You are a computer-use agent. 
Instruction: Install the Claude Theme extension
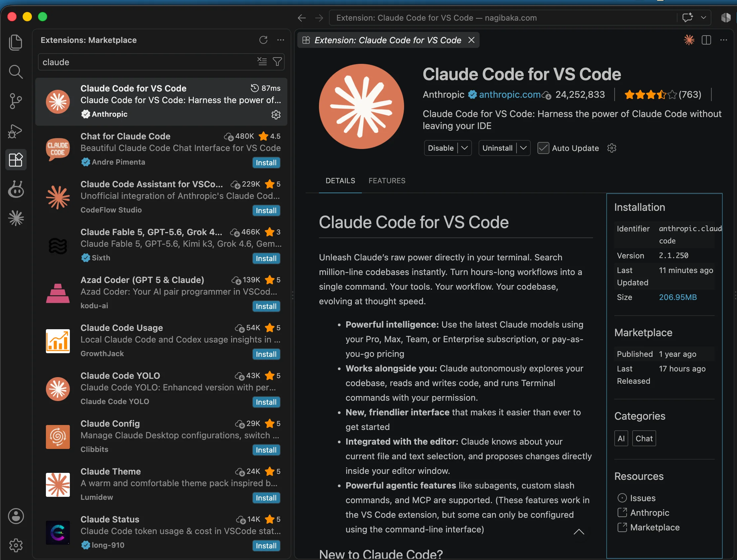[x=266, y=498]
